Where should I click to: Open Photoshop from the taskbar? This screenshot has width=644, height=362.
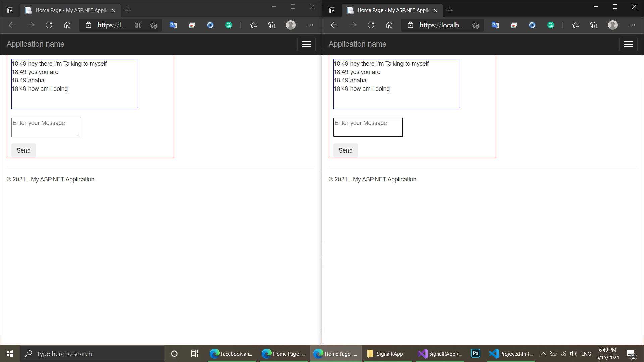[x=476, y=354]
